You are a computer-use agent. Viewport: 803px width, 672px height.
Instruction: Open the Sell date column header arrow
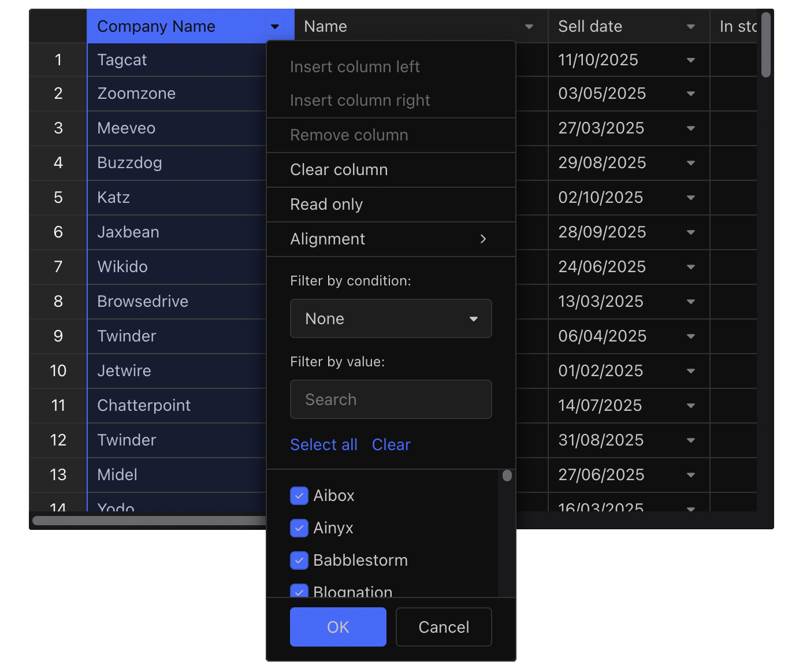(x=690, y=27)
